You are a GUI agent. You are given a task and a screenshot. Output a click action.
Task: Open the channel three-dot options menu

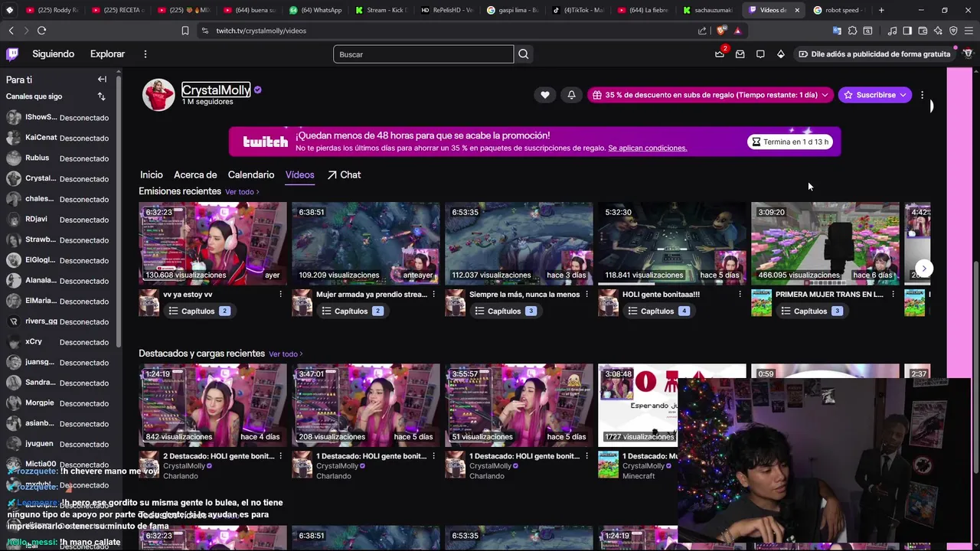point(922,95)
